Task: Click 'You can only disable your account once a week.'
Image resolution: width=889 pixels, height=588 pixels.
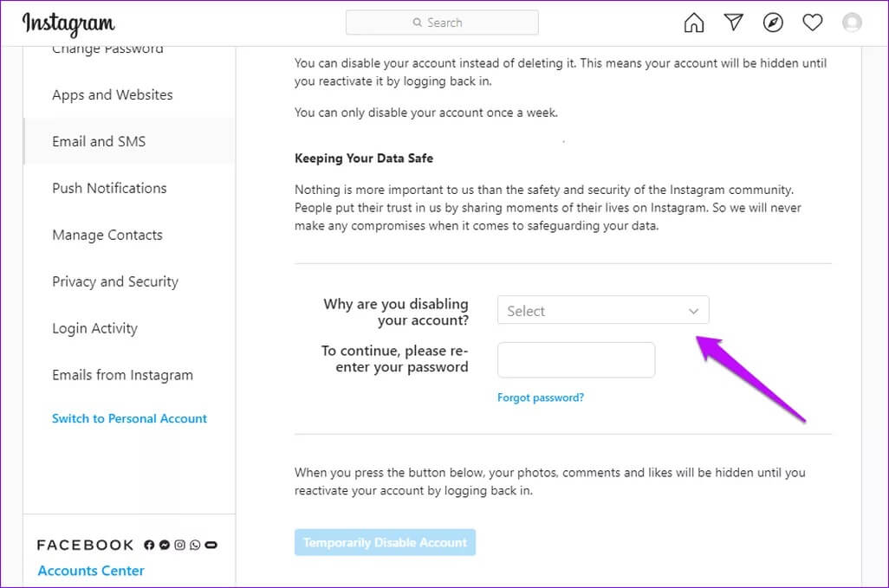Action: 425,113
